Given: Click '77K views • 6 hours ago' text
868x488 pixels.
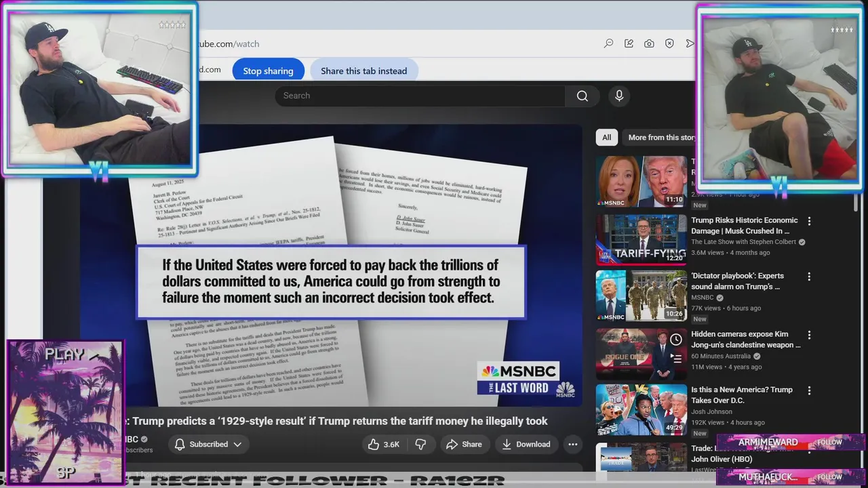Looking at the screenshot, I should click(x=726, y=308).
